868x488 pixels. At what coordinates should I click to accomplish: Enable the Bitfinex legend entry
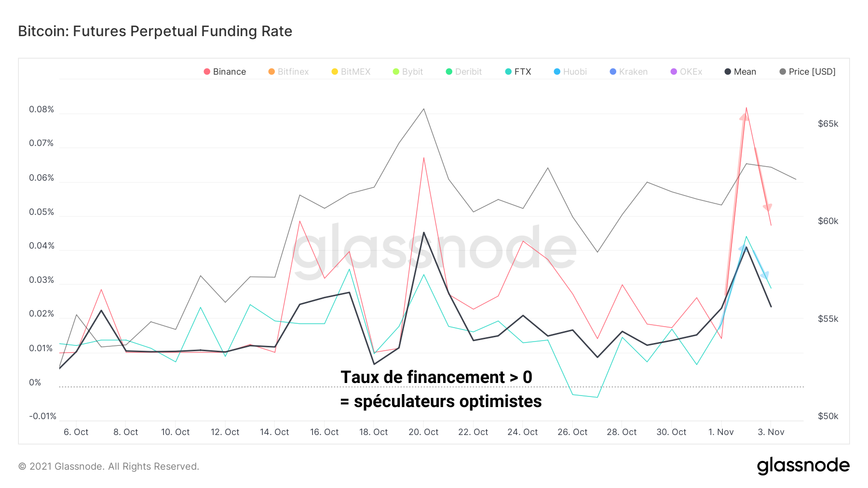coord(288,72)
